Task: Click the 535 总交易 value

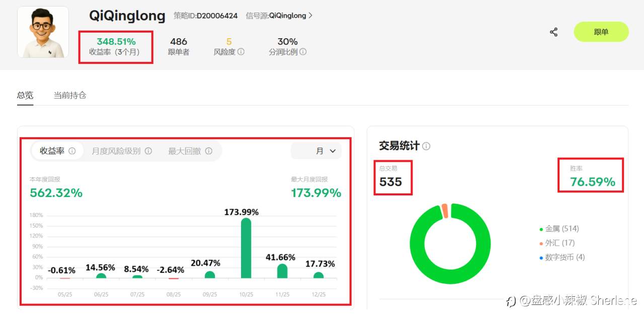Action: click(390, 182)
